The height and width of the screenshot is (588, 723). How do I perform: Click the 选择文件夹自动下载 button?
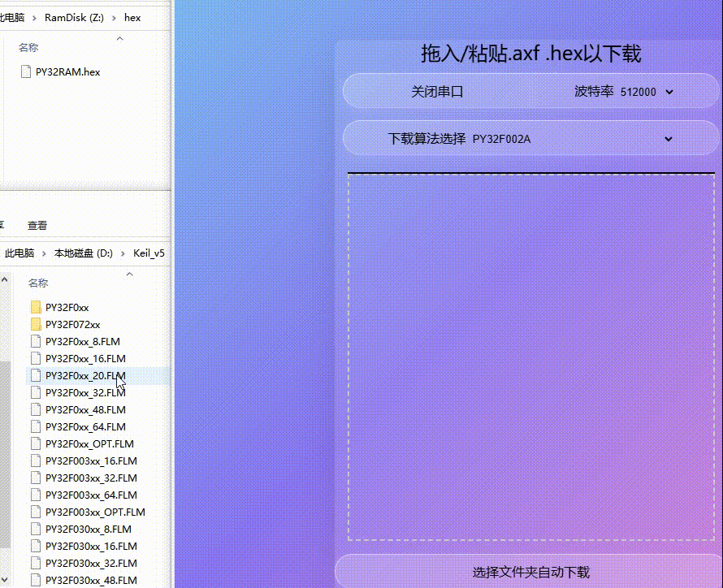[x=530, y=571]
